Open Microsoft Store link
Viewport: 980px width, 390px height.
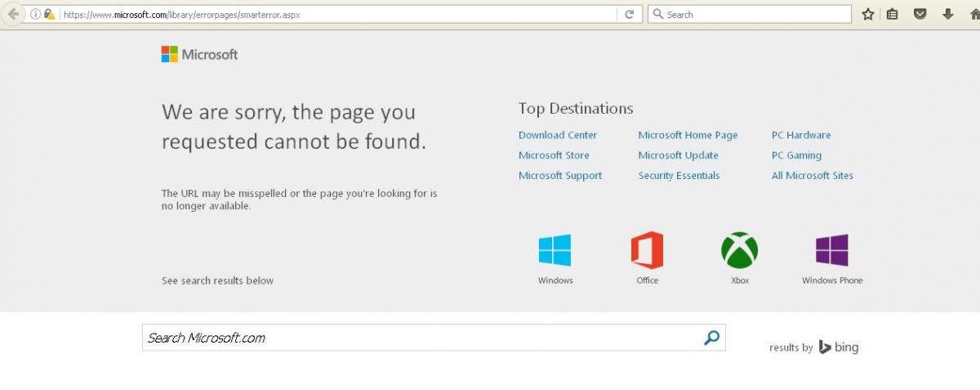pyautogui.click(x=554, y=155)
